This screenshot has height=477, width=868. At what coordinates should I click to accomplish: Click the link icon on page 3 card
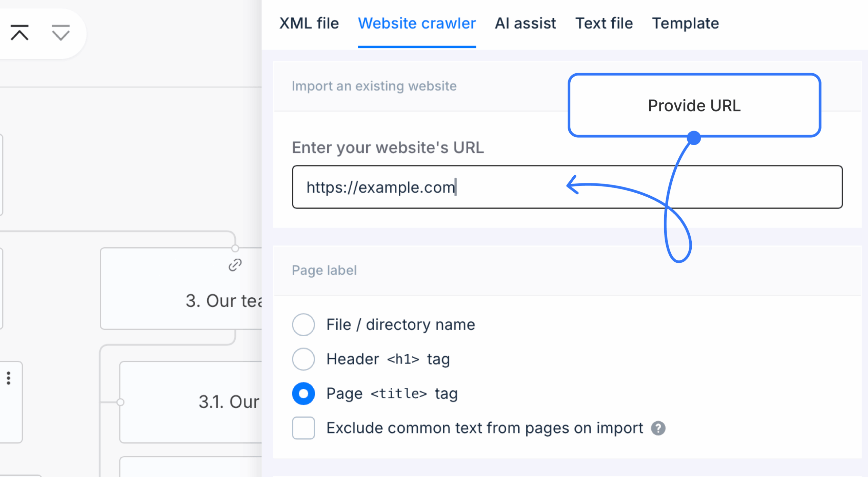coord(235,265)
